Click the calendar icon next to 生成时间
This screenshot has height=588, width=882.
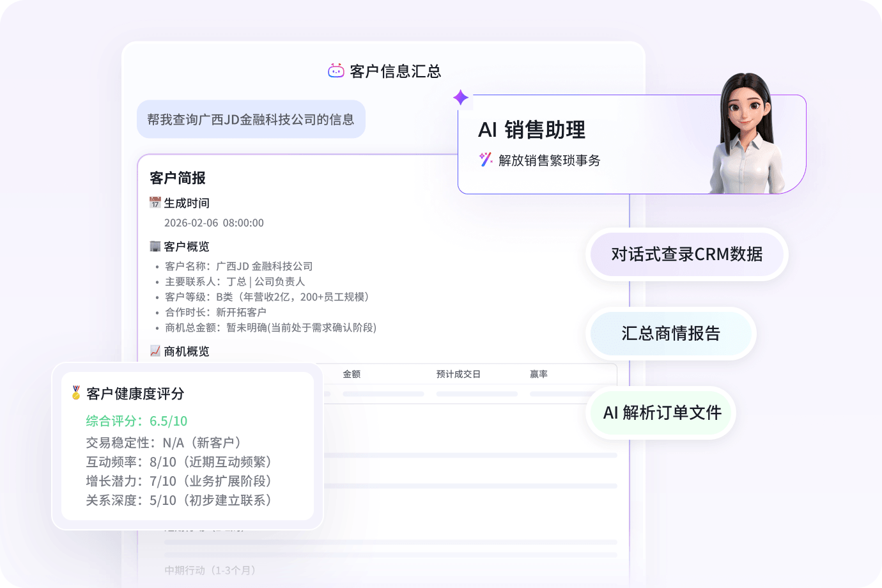click(155, 203)
